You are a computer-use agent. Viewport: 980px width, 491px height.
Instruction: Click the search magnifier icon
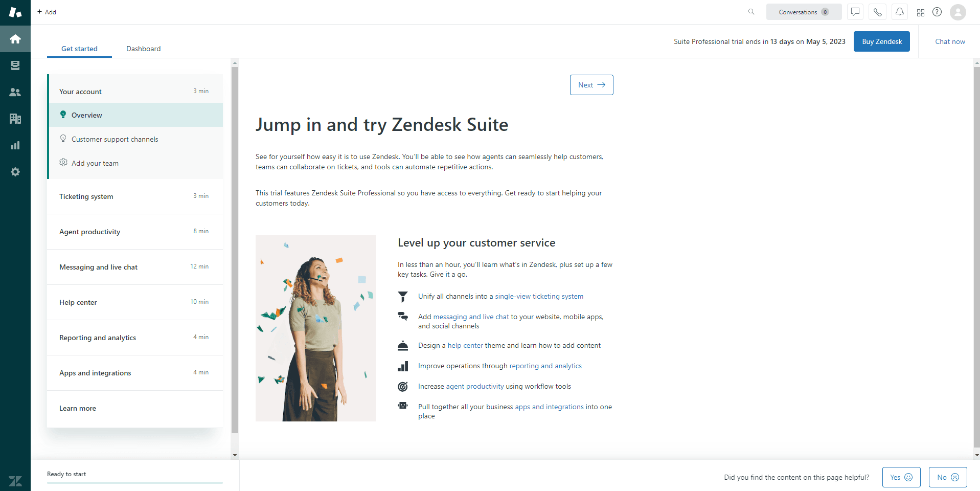[751, 12]
